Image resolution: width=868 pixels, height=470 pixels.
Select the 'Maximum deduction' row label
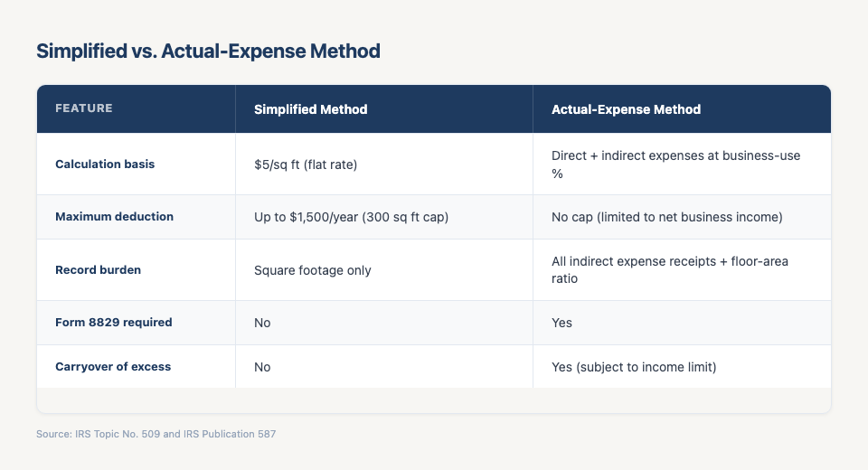[114, 216]
